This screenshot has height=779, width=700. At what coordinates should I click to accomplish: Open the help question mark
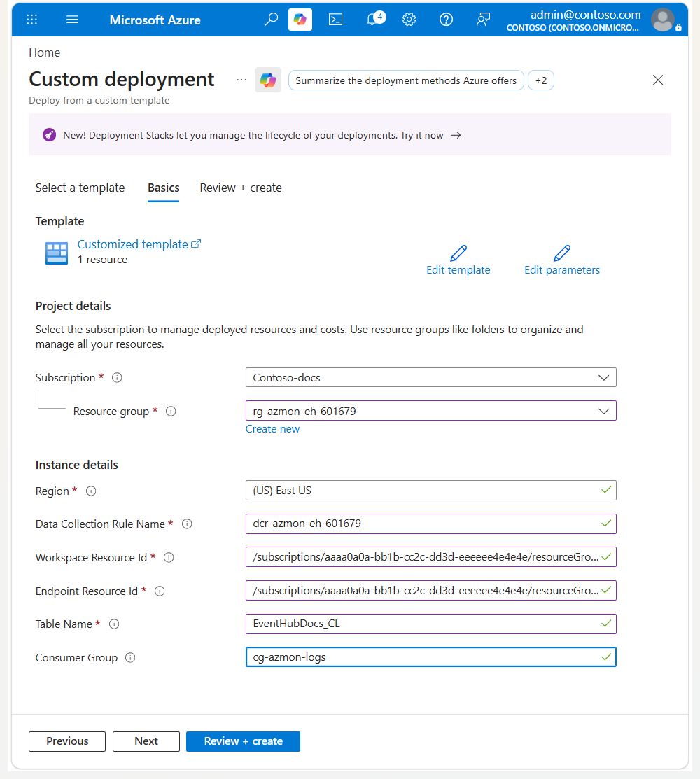pyautogui.click(x=446, y=20)
